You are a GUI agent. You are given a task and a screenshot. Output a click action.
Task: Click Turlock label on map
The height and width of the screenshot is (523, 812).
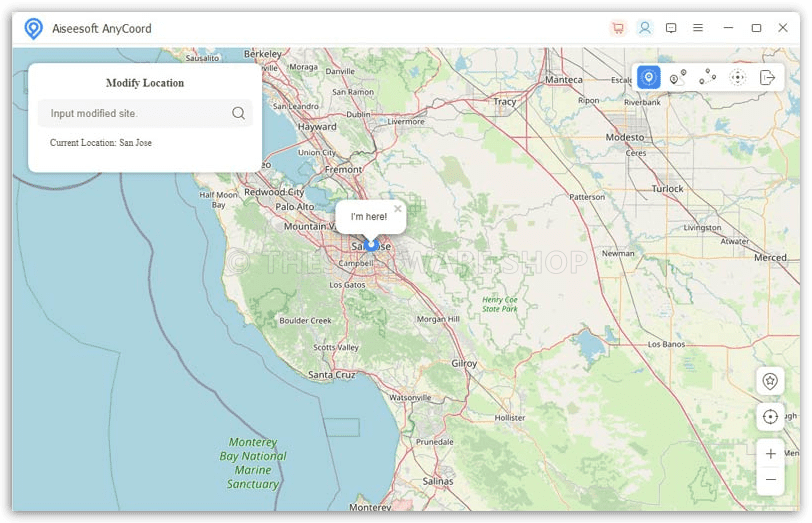tap(668, 189)
